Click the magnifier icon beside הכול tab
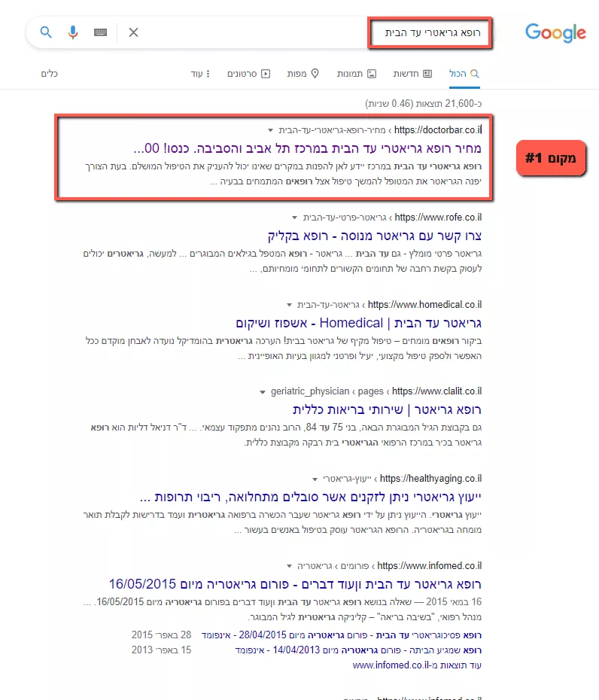Image resolution: width=599 pixels, height=700 pixels. click(x=475, y=73)
